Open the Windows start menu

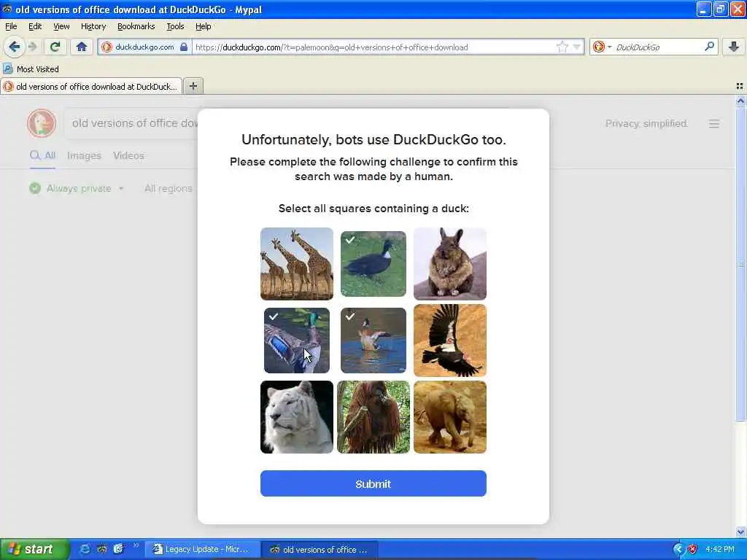35,550
